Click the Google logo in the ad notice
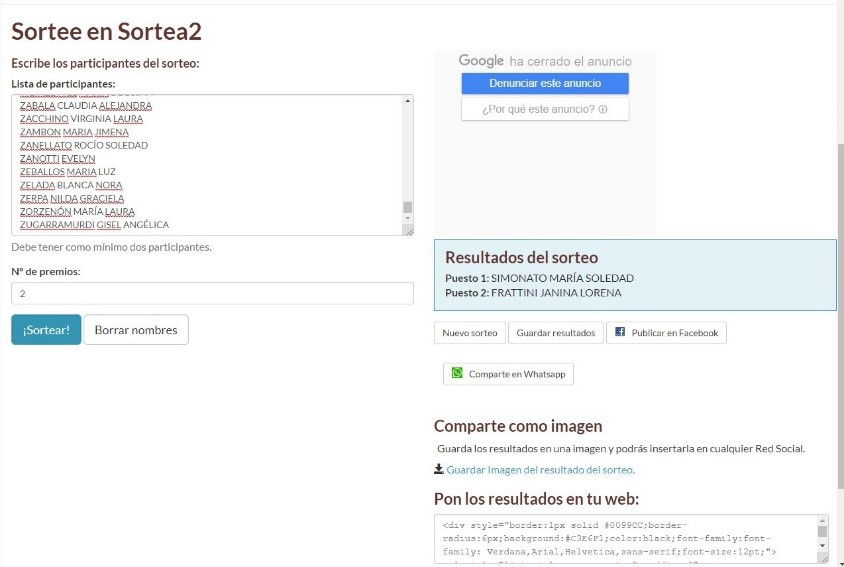This screenshot has height=567, width=844. [481, 60]
